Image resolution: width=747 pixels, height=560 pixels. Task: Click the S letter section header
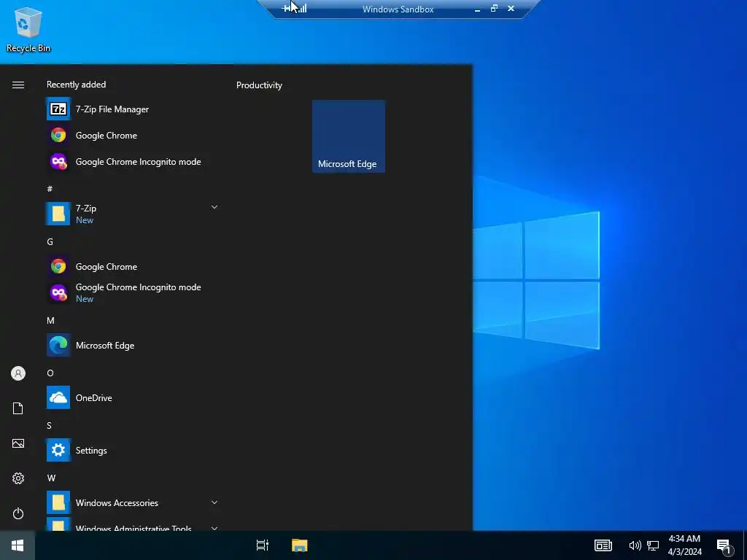point(49,425)
